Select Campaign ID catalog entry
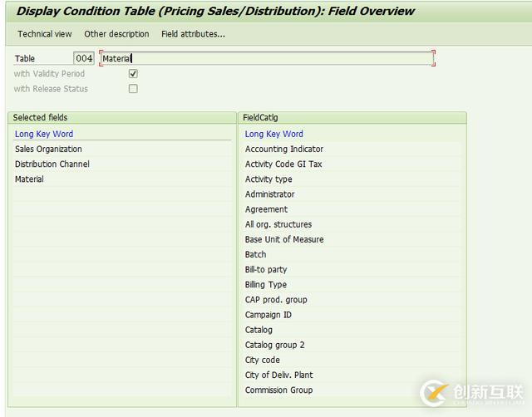532x417 pixels. [x=268, y=315]
